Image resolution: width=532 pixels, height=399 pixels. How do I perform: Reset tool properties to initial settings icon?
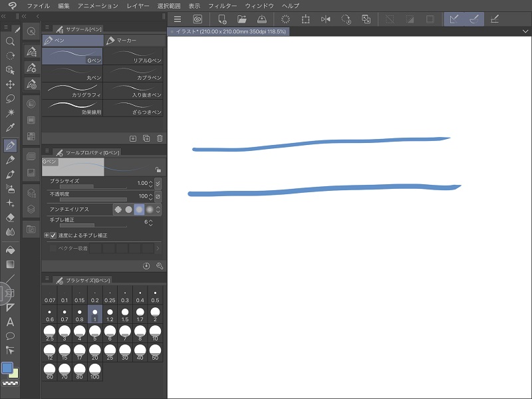click(x=146, y=266)
